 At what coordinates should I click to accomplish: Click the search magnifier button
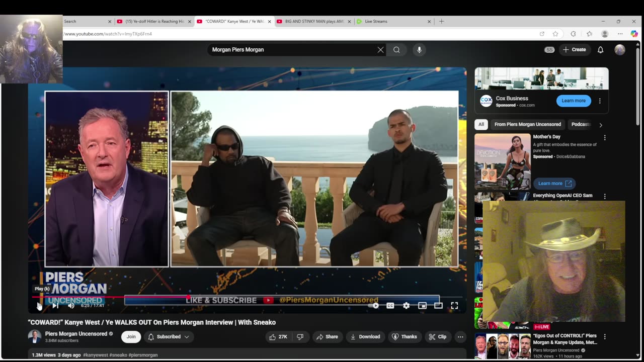pyautogui.click(x=396, y=50)
